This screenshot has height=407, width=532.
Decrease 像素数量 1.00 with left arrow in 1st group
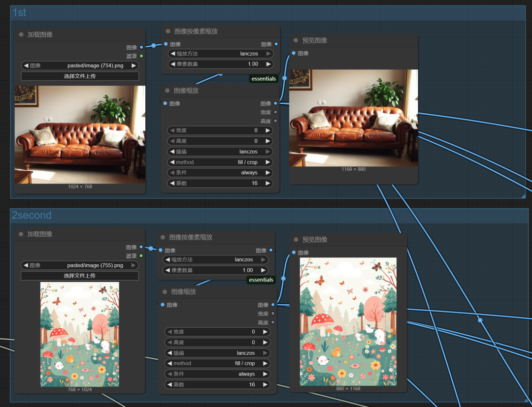173,63
